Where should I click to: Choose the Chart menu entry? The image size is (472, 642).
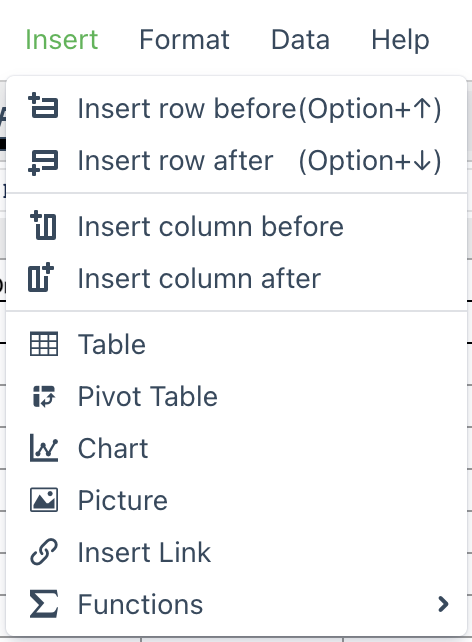pyautogui.click(x=236, y=448)
